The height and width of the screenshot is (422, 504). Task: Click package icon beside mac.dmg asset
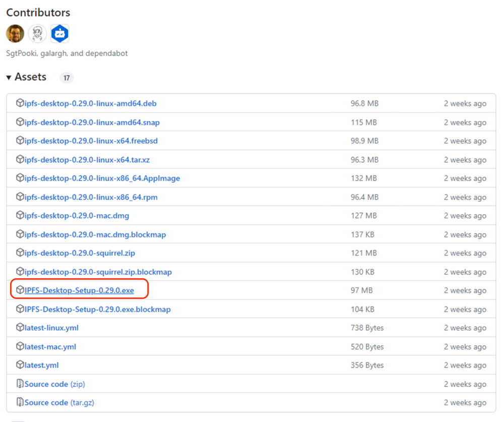point(20,215)
